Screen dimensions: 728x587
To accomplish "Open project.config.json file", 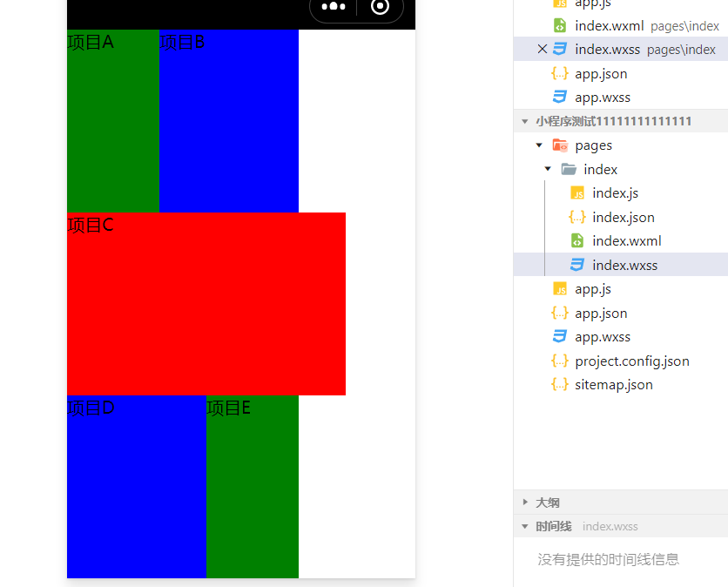I will (621, 361).
